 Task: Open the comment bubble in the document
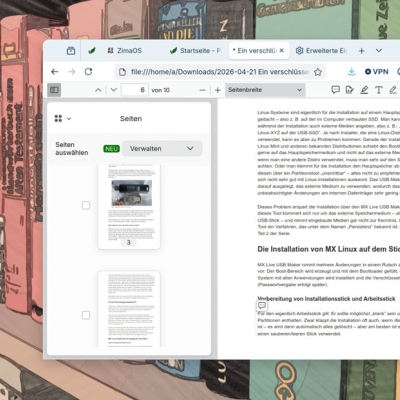click(262, 305)
